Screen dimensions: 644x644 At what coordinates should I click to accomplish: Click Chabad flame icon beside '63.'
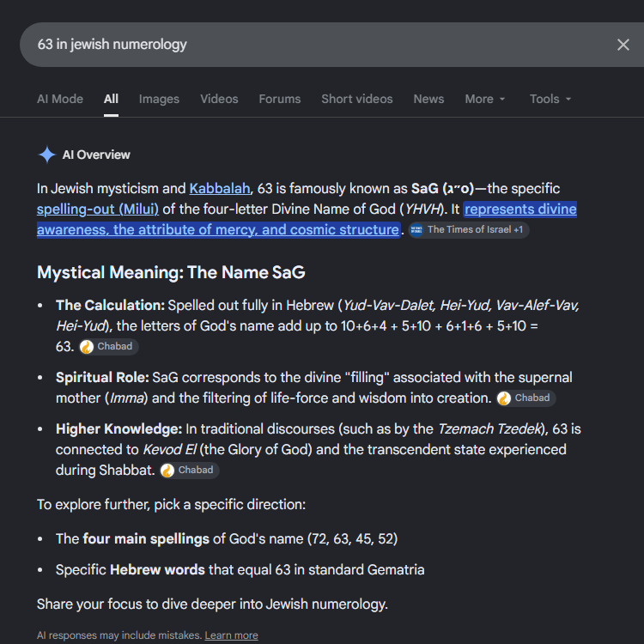(87, 347)
